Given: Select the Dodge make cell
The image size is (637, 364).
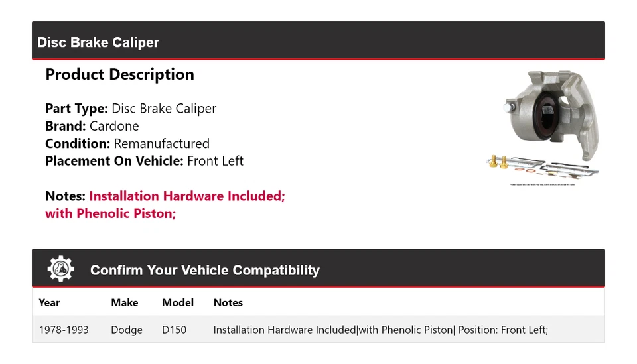Looking at the screenshot, I should 126,330.
